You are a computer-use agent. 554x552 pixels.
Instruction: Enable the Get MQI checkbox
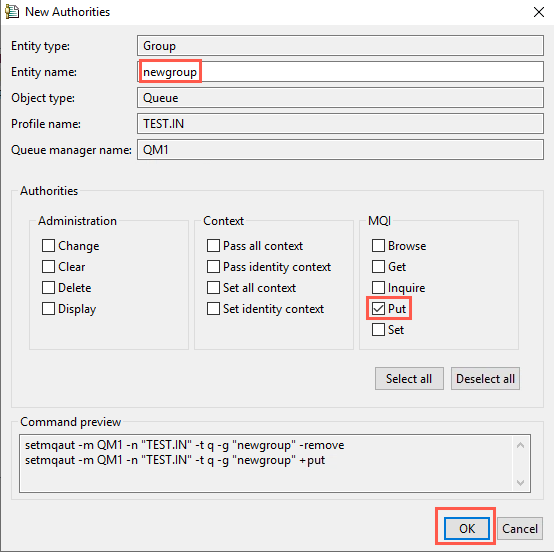378,267
